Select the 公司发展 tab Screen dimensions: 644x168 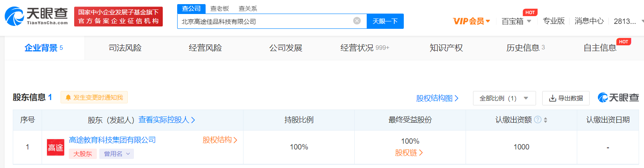pos(286,48)
